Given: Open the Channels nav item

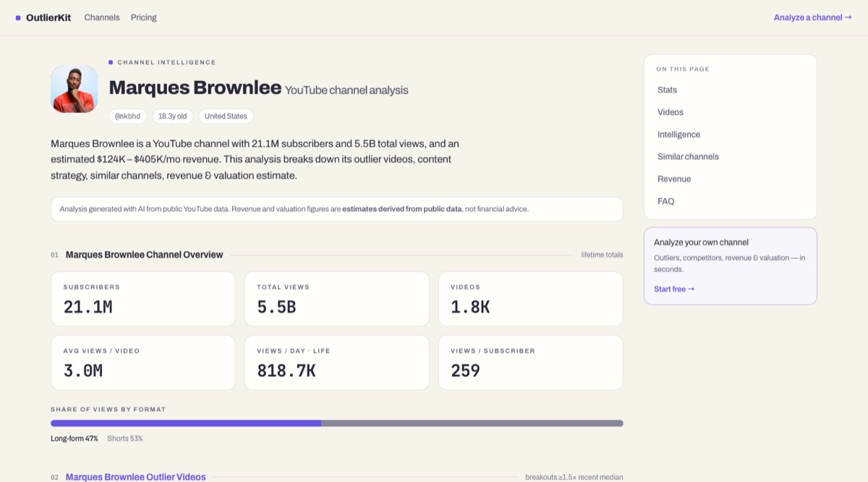Looking at the screenshot, I should coord(102,17).
